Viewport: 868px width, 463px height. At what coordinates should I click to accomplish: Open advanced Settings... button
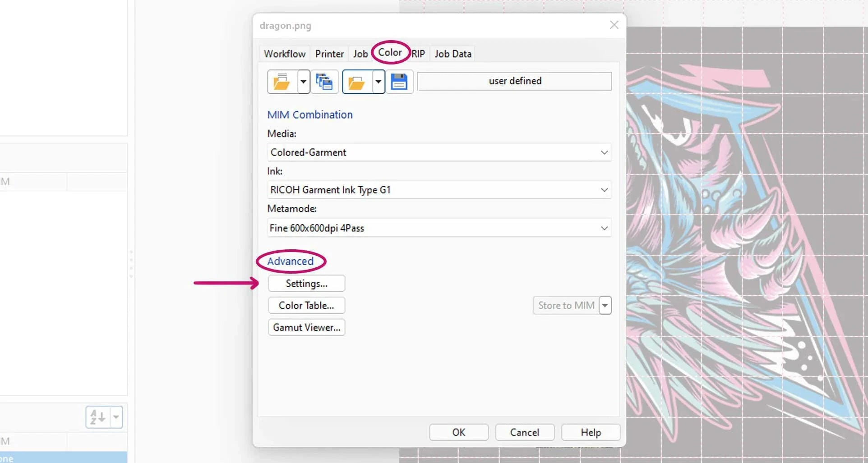tap(306, 284)
